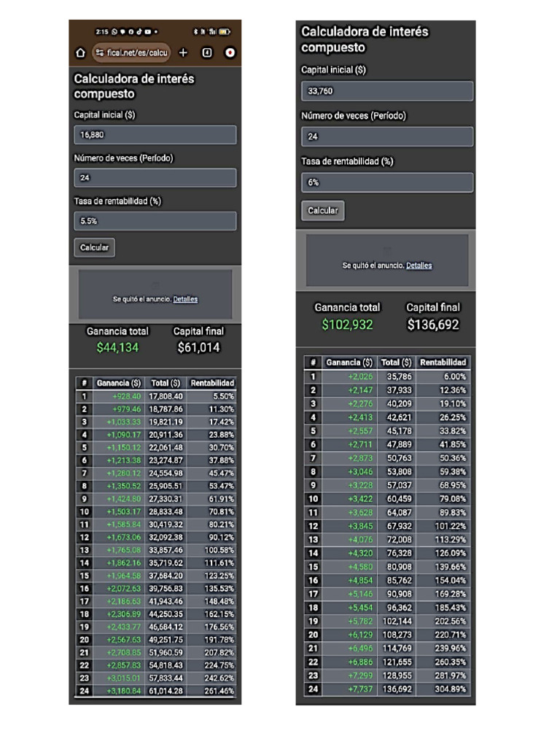Tap the WhatsApp notification icon in status bar
Viewport: 560px width, 747px height.
tap(114, 32)
